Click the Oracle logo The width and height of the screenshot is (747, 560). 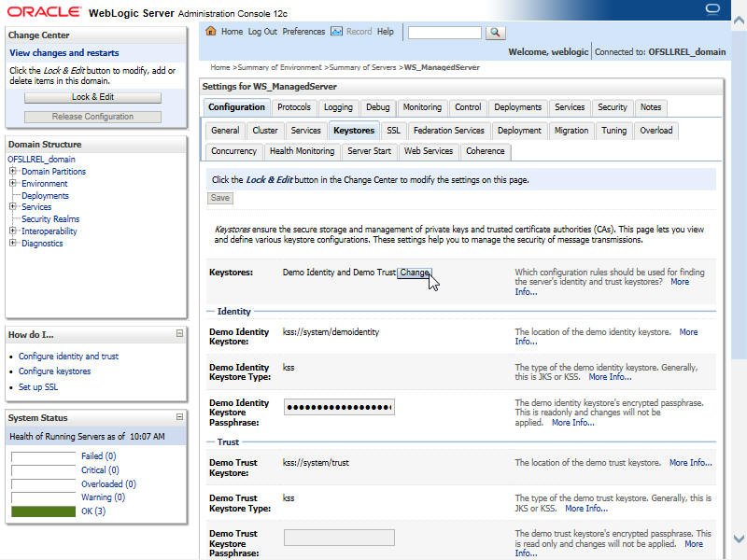click(44, 11)
